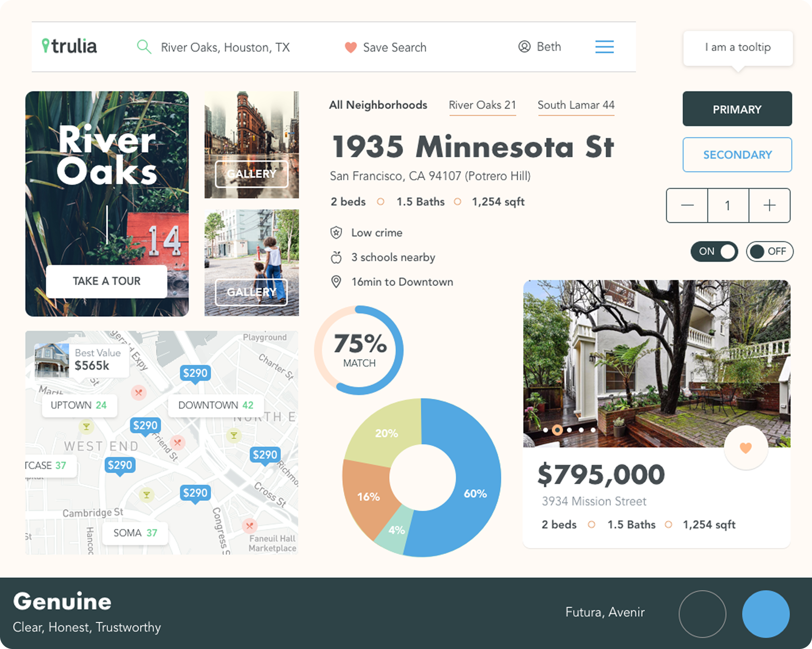Turn off the ON toggle switch
The image size is (812, 649).
coord(714,252)
